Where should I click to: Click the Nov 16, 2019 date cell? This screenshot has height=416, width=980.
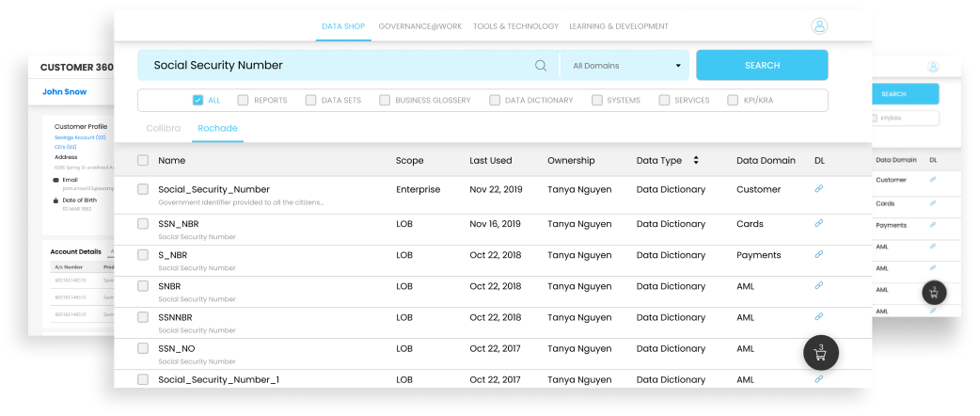coord(495,224)
